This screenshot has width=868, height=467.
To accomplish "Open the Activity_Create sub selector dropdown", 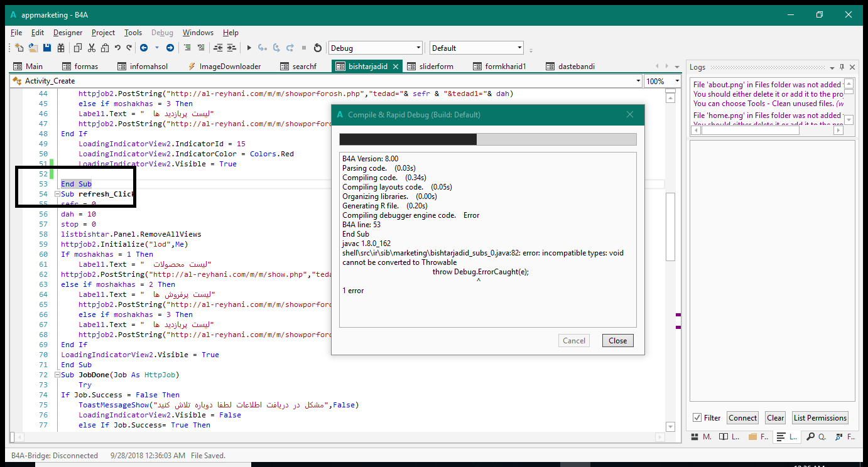I will point(638,81).
